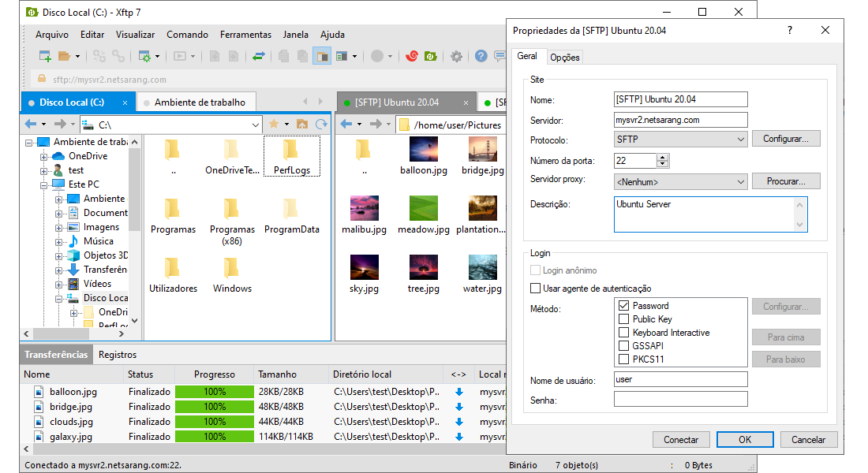This screenshot has height=473, width=868.
Task: Refresh the local pane file list
Action: (x=321, y=125)
